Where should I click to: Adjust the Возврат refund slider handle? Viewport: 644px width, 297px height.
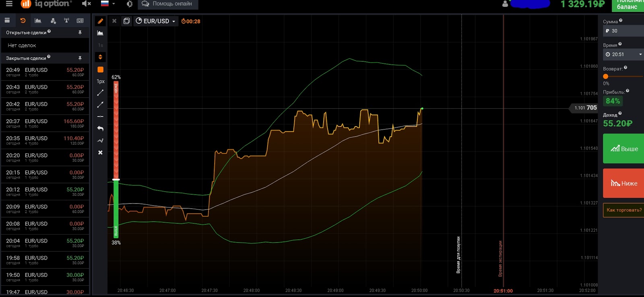pyautogui.click(x=605, y=76)
